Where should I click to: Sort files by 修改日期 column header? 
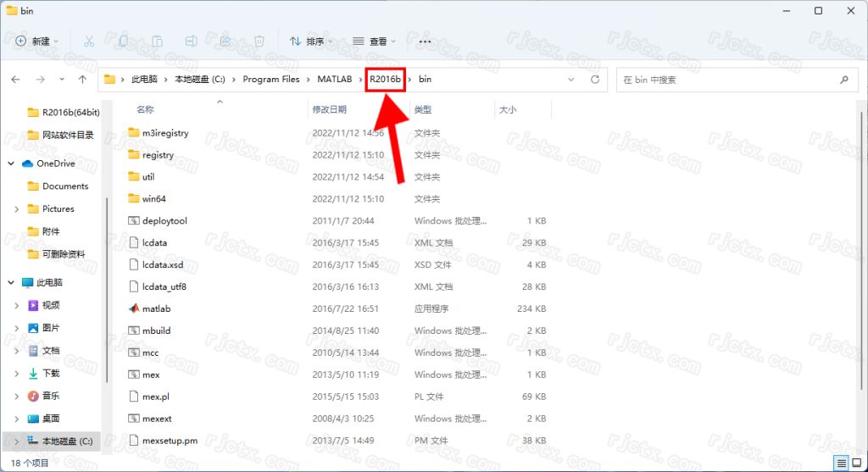[x=330, y=109]
